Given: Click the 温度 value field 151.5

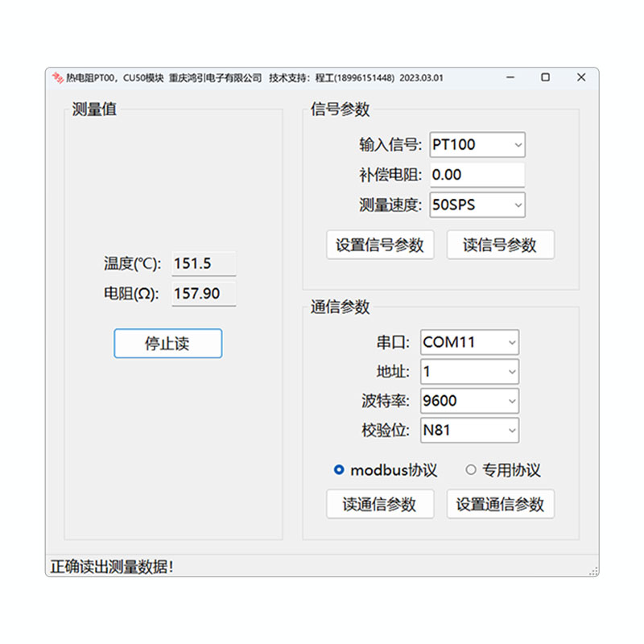Looking at the screenshot, I should pyautogui.click(x=204, y=263).
